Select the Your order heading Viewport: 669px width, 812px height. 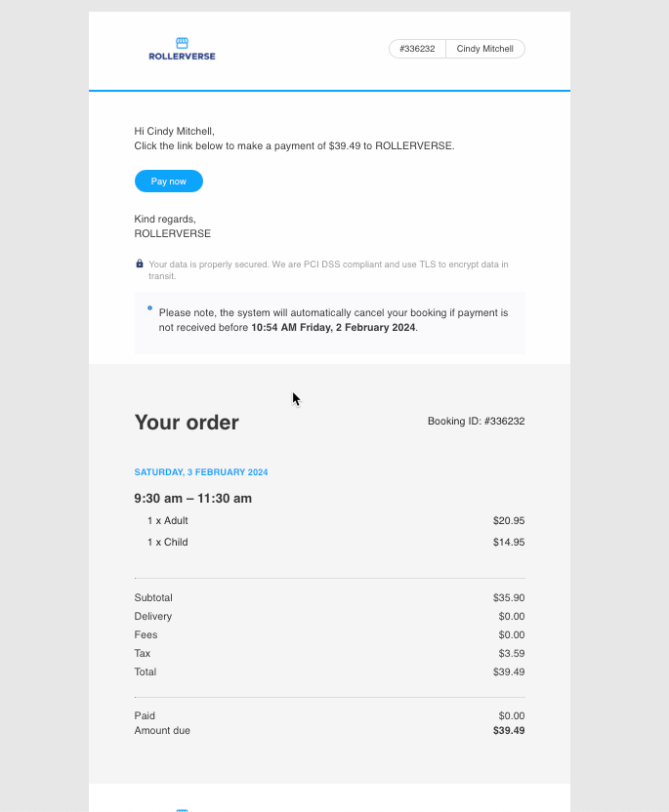187,423
